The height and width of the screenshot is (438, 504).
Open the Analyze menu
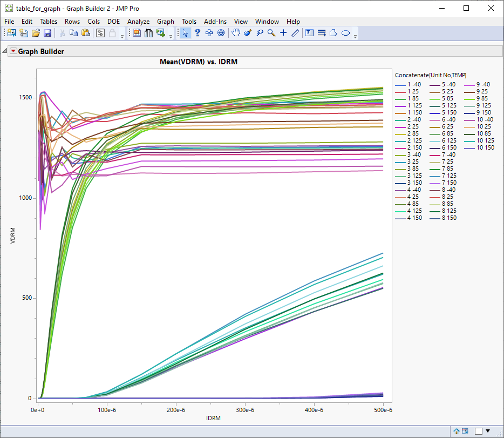coord(138,22)
